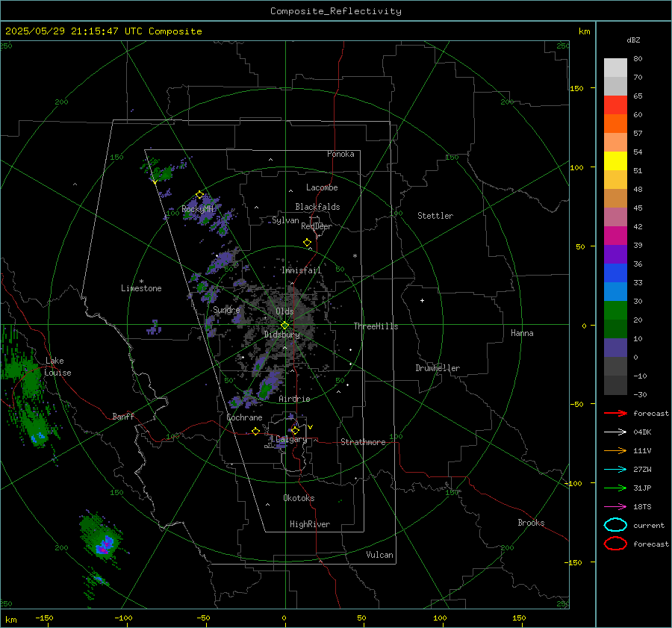Click the Limestone label
This screenshot has height=628, width=672.
point(141,288)
